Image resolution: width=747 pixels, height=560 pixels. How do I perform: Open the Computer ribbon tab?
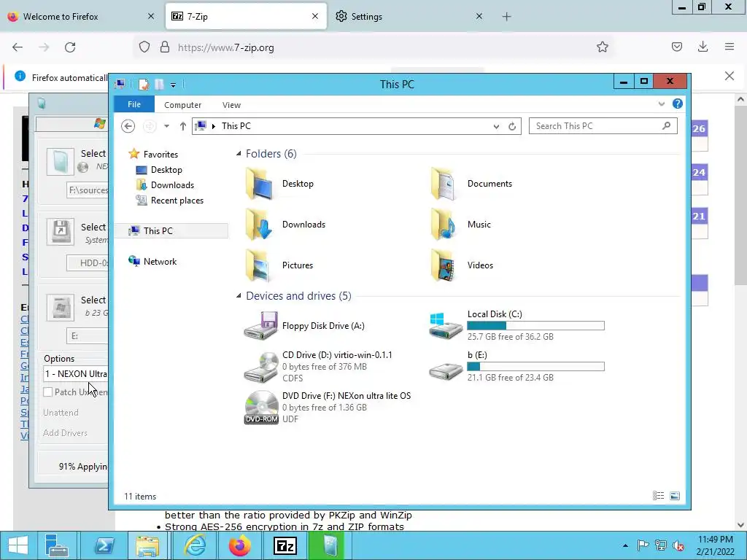182,105
